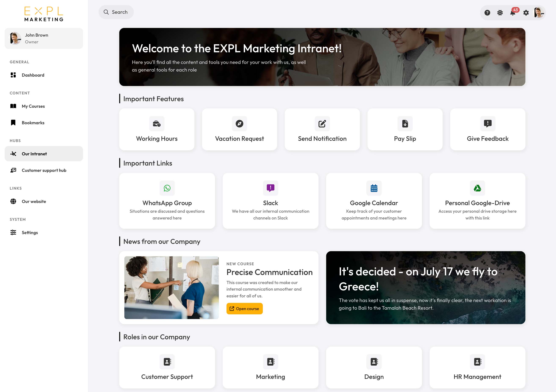
Task: Open the Give Feedback speech bubble icon
Action: pyautogui.click(x=487, y=124)
